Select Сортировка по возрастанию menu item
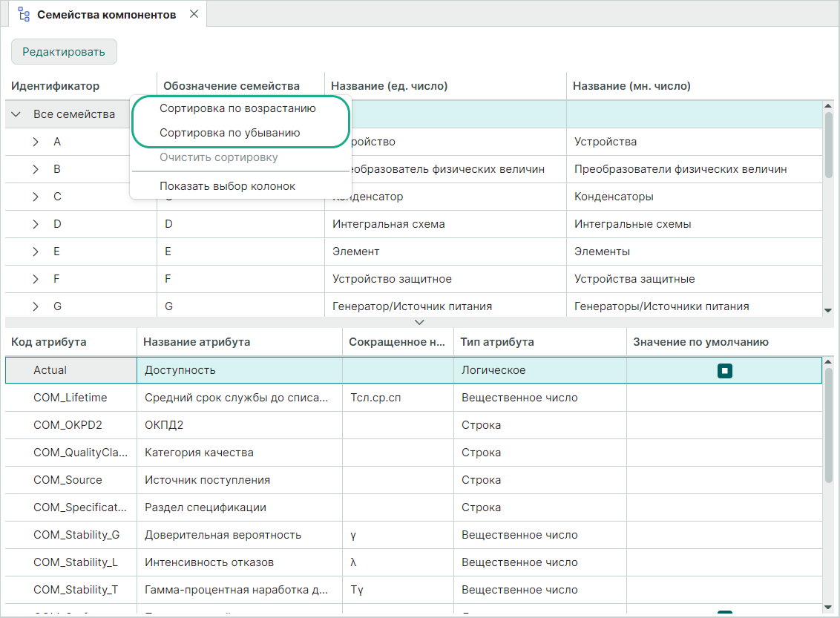The width and height of the screenshot is (840, 618). (x=237, y=108)
